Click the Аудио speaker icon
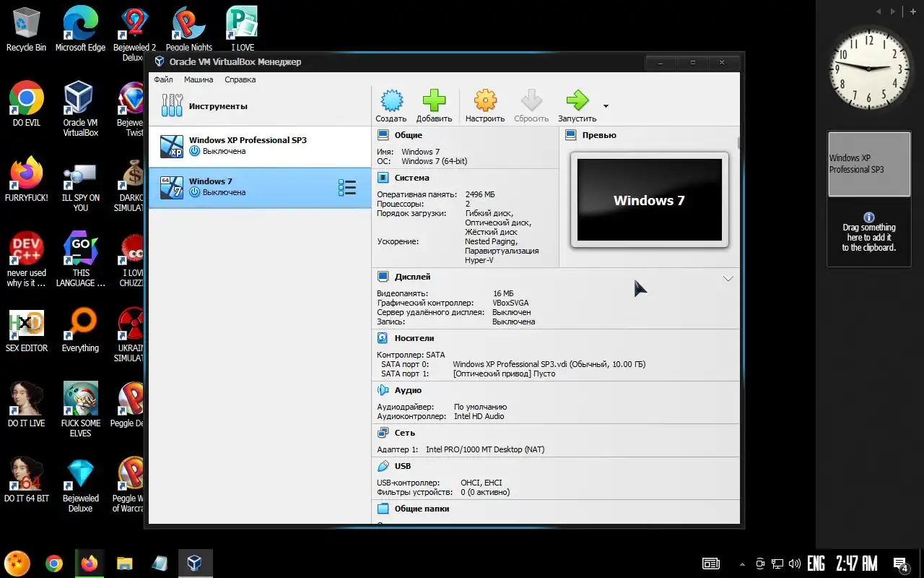Viewport: 924px width, 578px height. point(383,390)
